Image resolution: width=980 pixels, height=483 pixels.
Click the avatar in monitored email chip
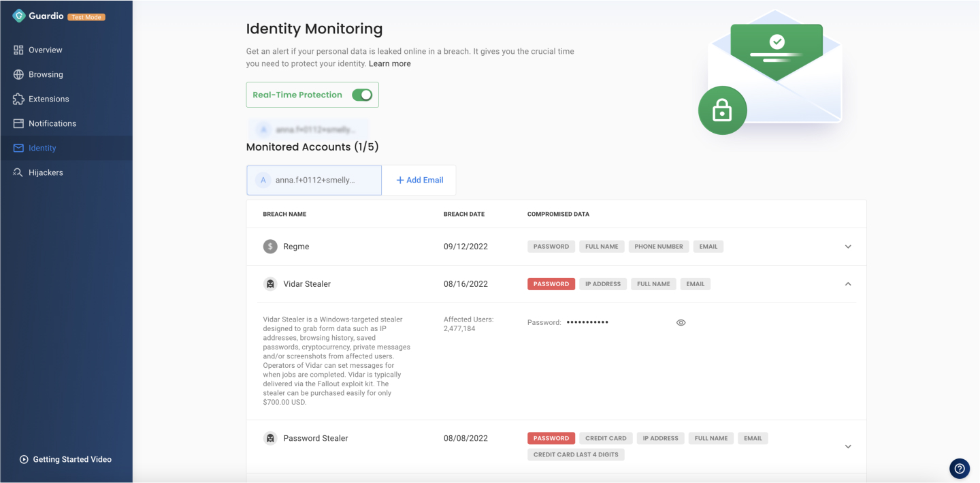263,180
